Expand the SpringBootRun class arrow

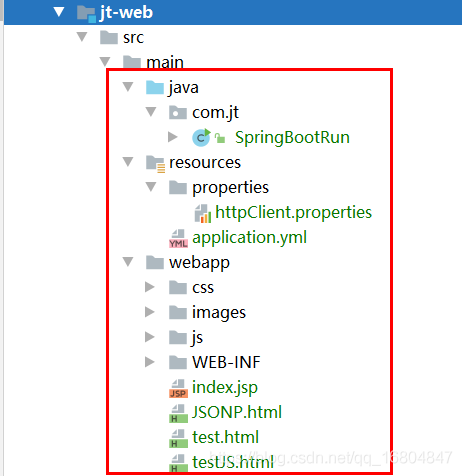click(173, 137)
